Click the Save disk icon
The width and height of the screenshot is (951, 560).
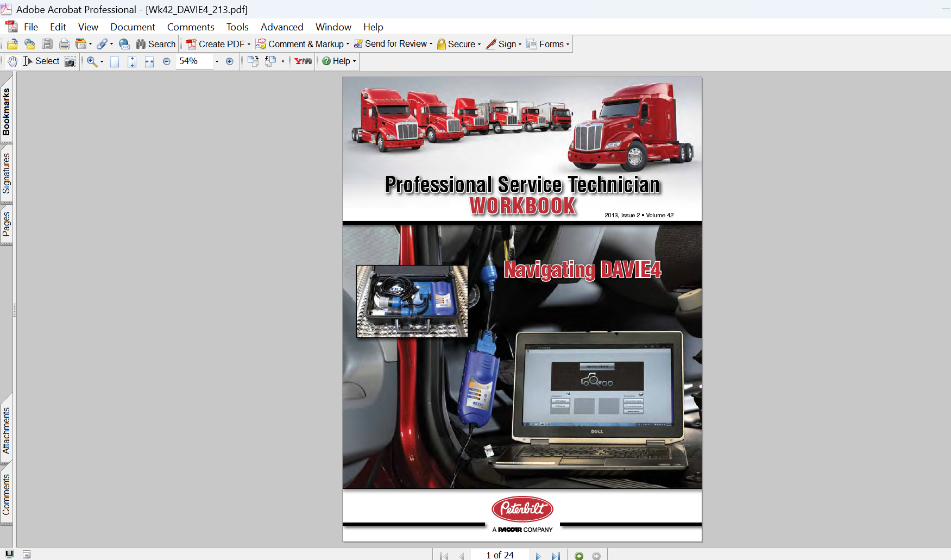pos(47,44)
